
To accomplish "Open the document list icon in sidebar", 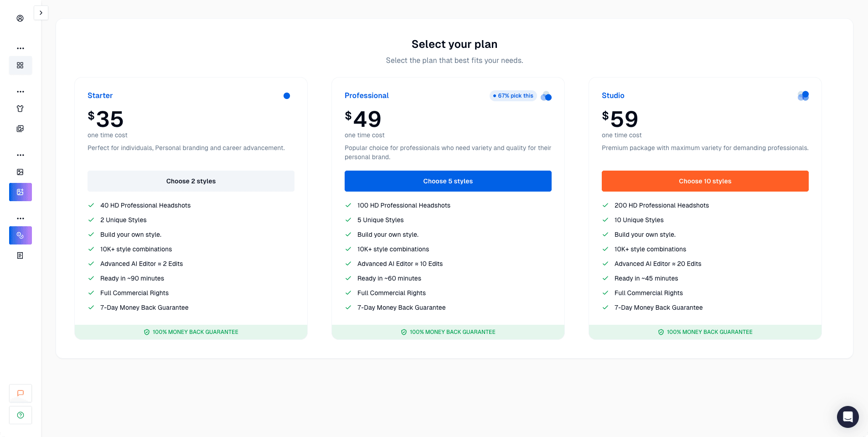I will [20, 255].
